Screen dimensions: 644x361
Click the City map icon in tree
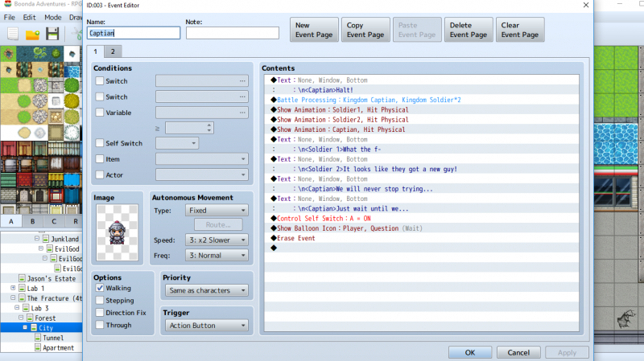pos(34,328)
